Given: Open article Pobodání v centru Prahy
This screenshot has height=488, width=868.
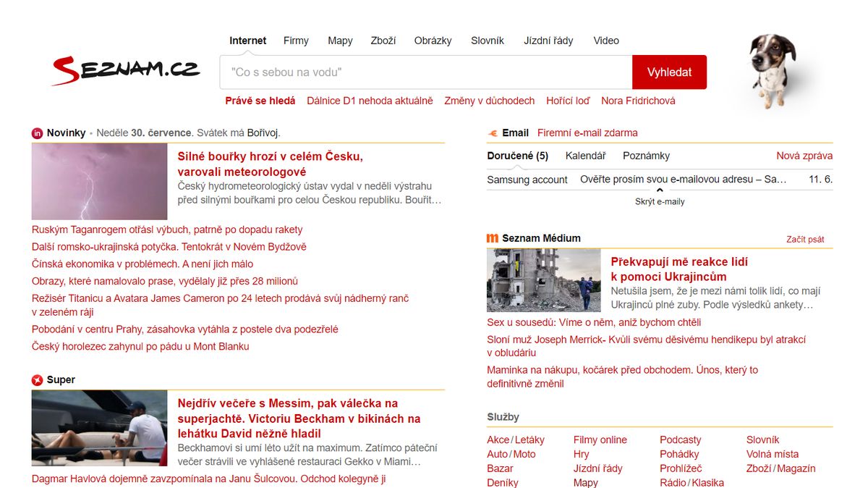Looking at the screenshot, I should point(185,329).
